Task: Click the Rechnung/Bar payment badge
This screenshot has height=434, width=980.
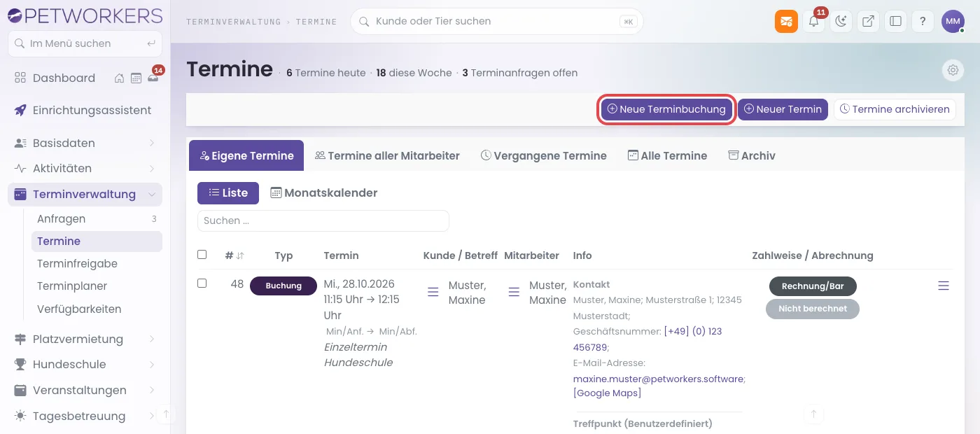Action: pos(813,286)
